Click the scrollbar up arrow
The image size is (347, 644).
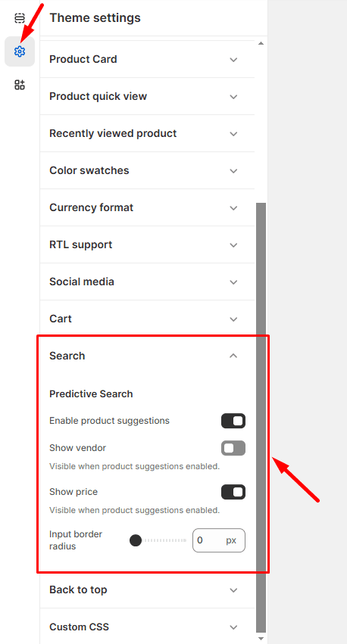click(x=261, y=43)
